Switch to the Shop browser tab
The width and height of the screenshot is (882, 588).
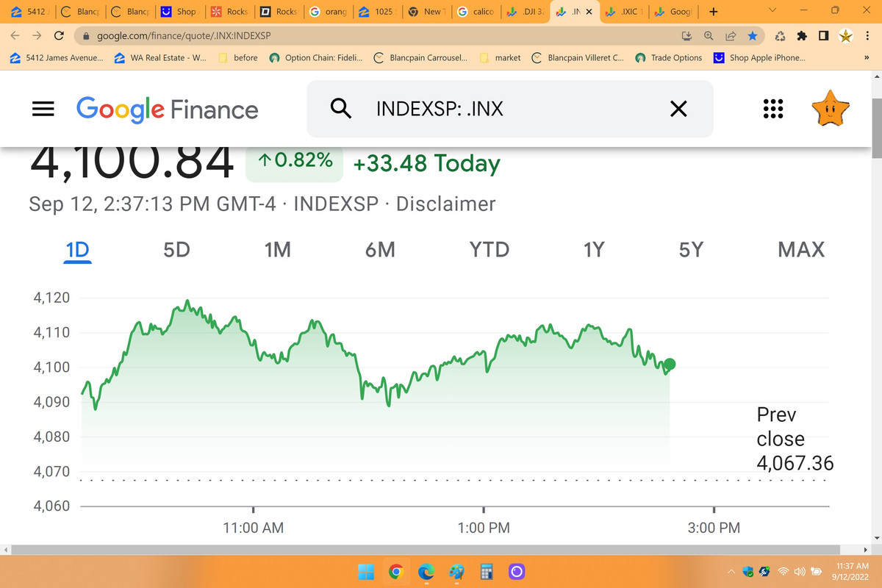[179, 12]
